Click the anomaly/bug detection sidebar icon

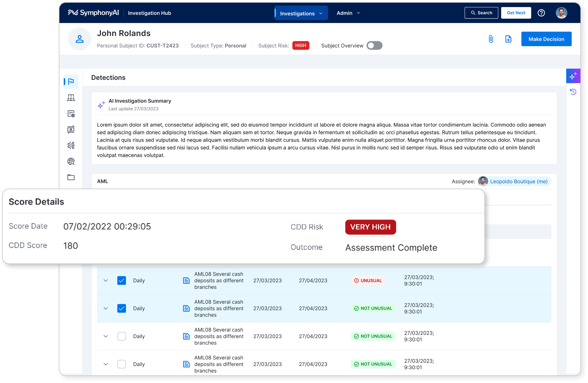[71, 145]
